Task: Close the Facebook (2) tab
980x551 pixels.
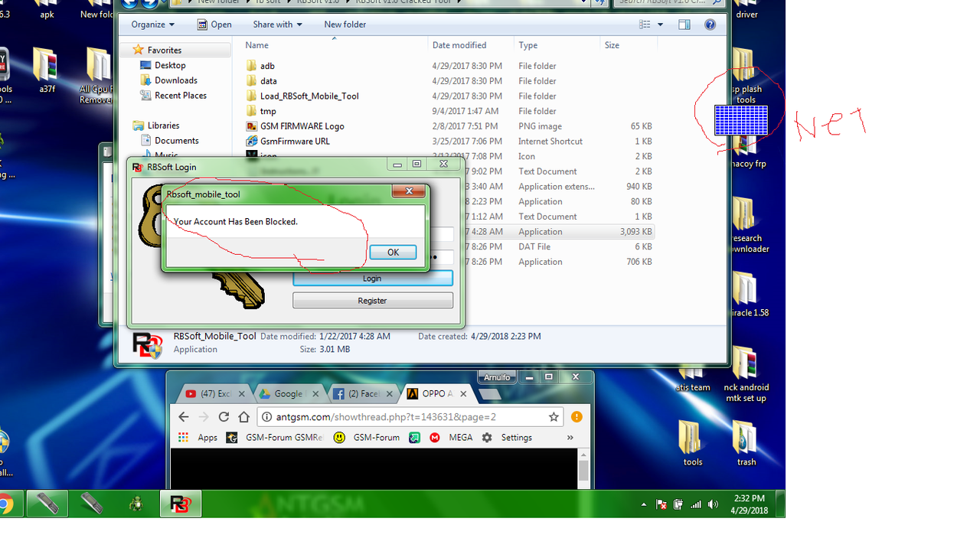Action: (389, 394)
